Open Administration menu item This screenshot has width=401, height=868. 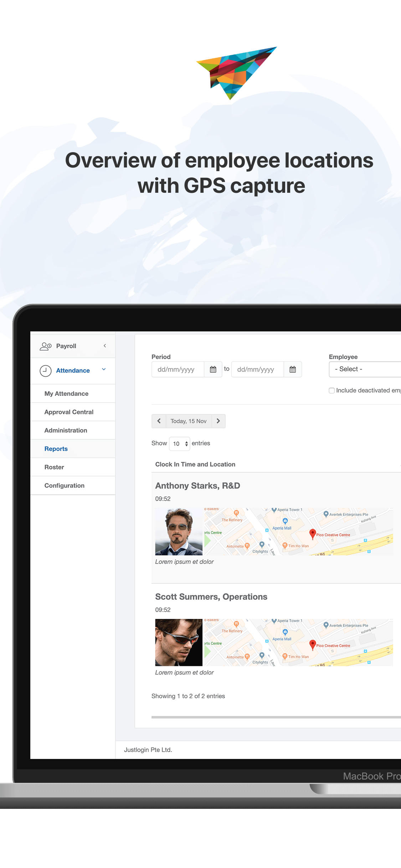click(x=73, y=430)
